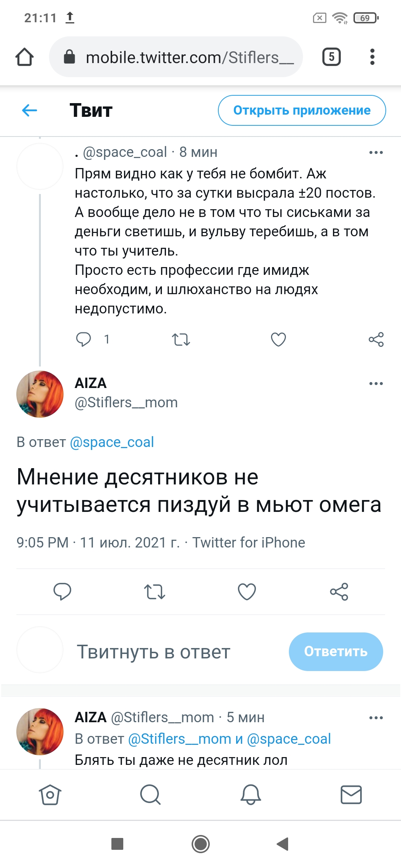Open more options on the space_coal tweet
Image resolution: width=401 pixels, height=868 pixels.
(x=376, y=152)
